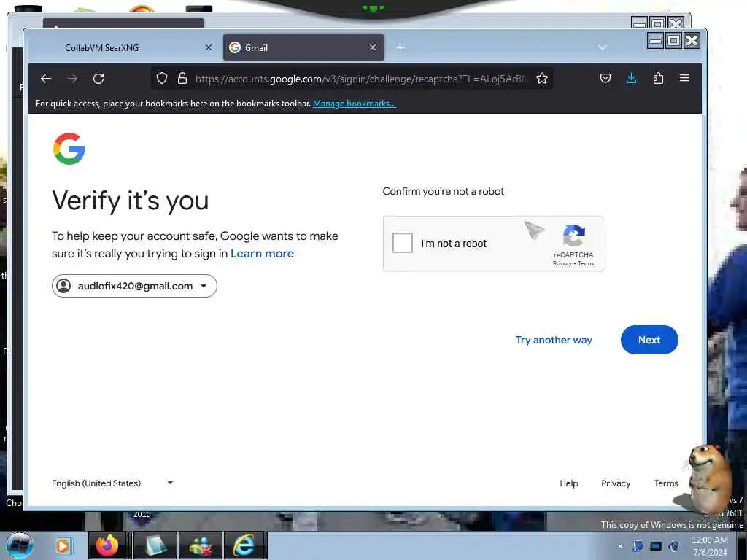Go back using the browser back arrow
Screen dimensions: 747x560
pyautogui.click(x=46, y=79)
